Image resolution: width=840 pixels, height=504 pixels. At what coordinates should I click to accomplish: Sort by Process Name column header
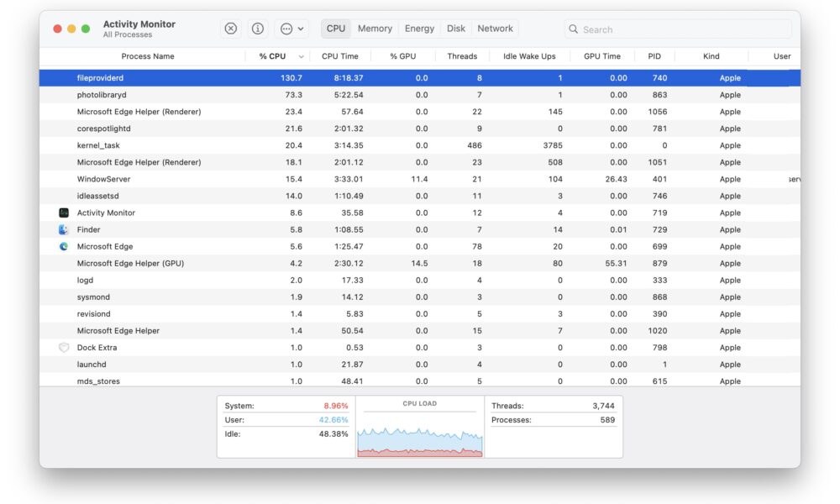point(147,56)
